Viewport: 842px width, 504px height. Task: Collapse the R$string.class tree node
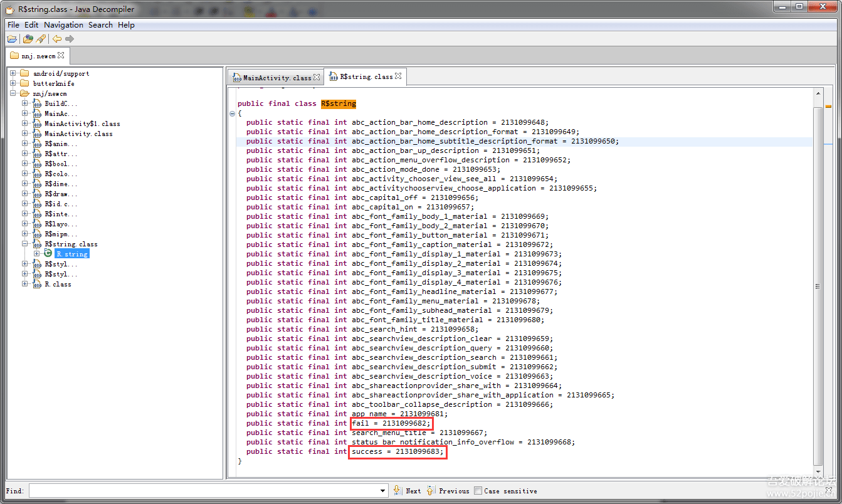(x=25, y=244)
